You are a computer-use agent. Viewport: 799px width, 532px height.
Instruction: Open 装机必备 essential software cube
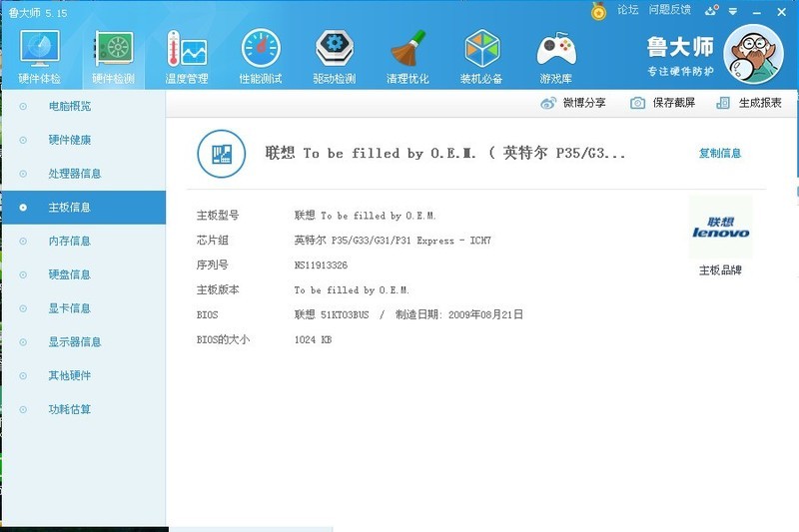click(x=481, y=57)
